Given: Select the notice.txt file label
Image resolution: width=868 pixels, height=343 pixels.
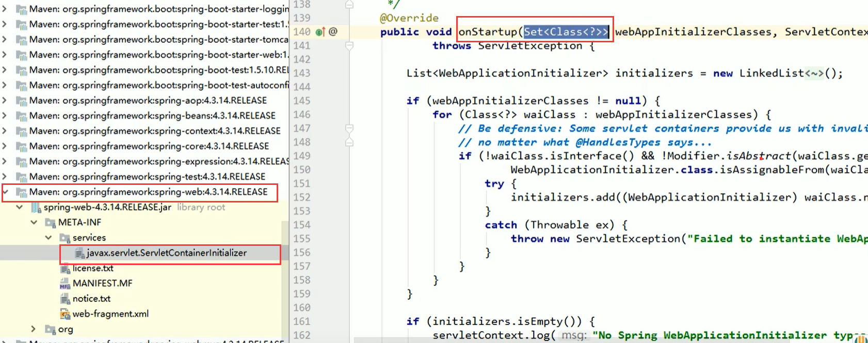Looking at the screenshot, I should 91,299.
